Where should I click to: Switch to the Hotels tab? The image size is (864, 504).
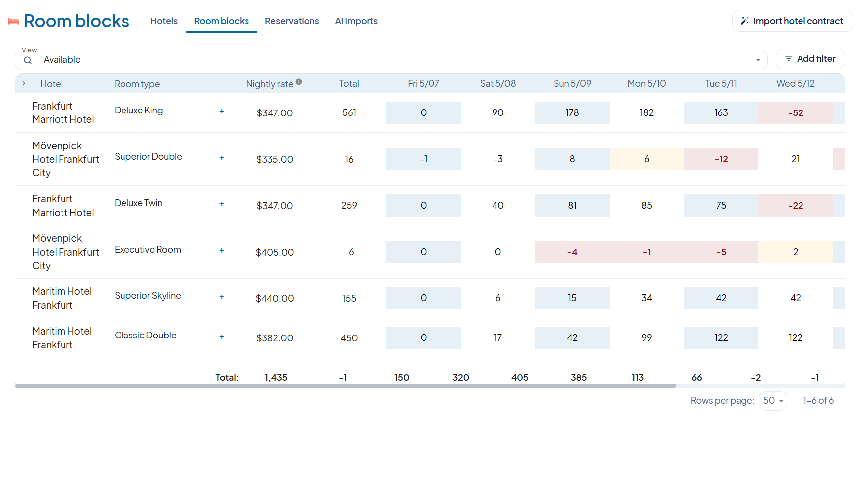point(164,21)
